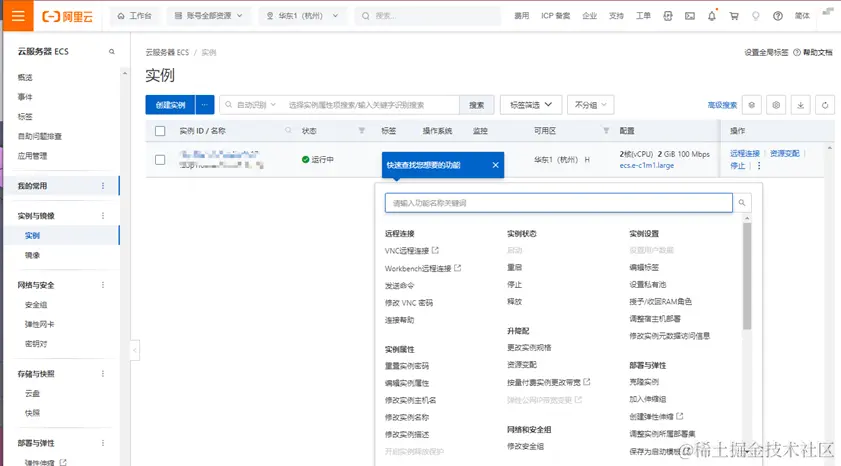
Task: Expand the 不分组 grouping dropdown
Action: click(x=591, y=105)
